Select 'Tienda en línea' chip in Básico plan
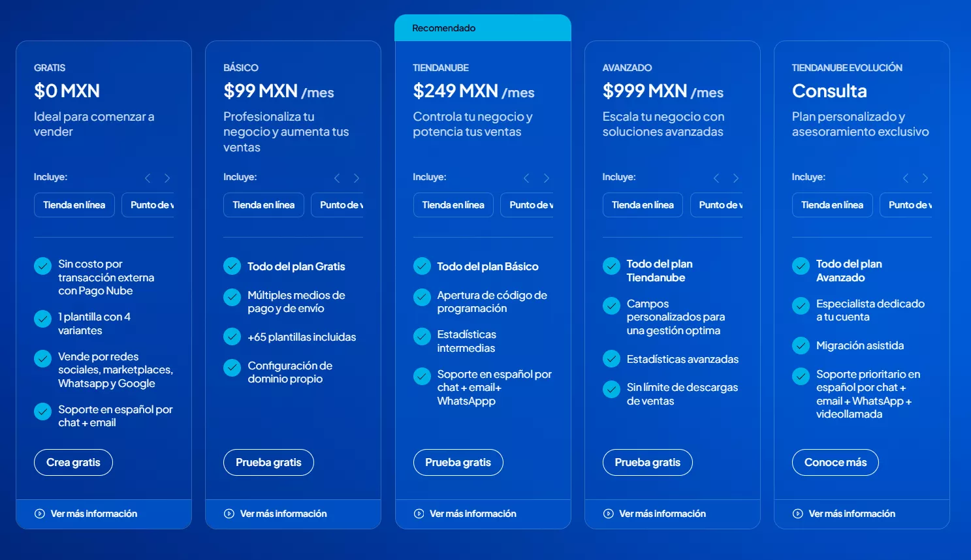Screen dimensions: 971x560 coord(264,205)
